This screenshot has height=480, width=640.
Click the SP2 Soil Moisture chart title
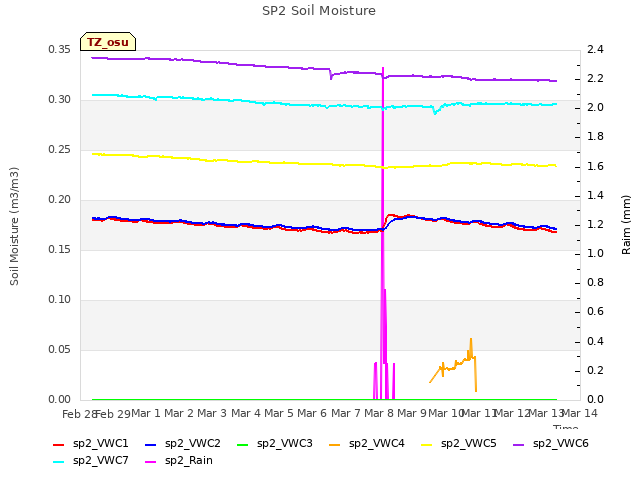[319, 11]
